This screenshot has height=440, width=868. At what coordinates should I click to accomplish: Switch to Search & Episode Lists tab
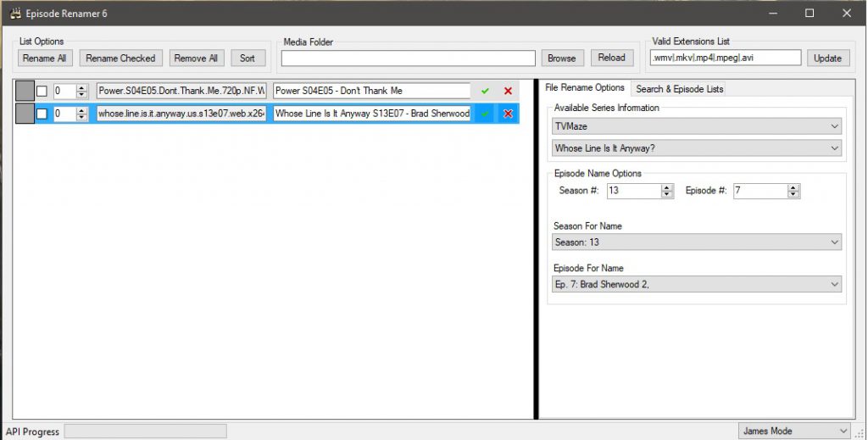pos(679,88)
